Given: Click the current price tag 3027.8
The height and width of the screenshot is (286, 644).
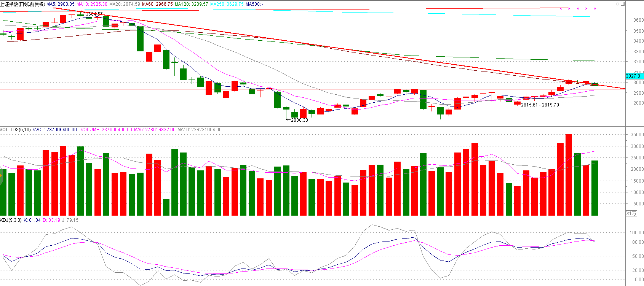Looking at the screenshot, I should point(634,76).
